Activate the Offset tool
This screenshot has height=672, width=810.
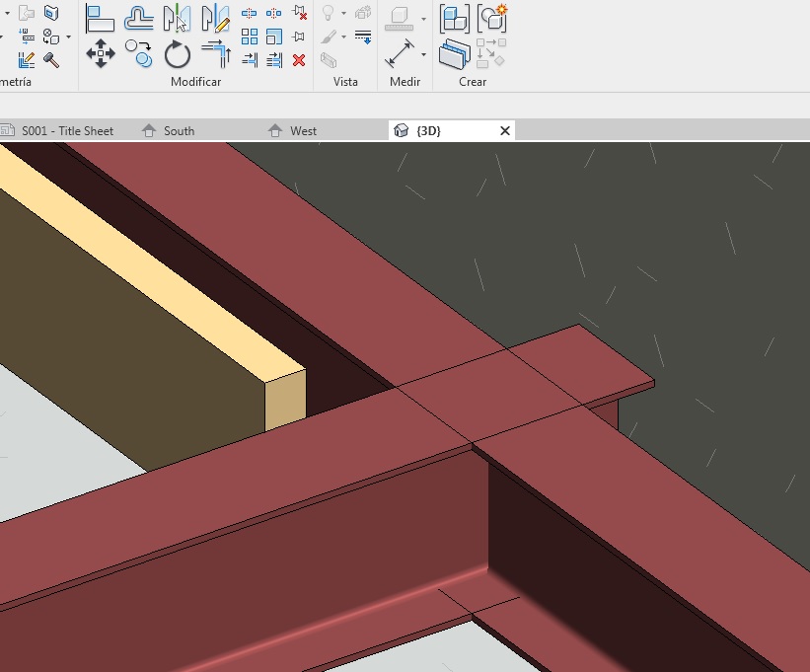pyautogui.click(x=138, y=18)
